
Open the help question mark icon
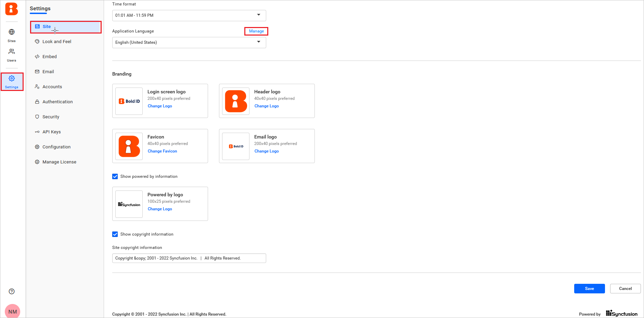pos(12,291)
